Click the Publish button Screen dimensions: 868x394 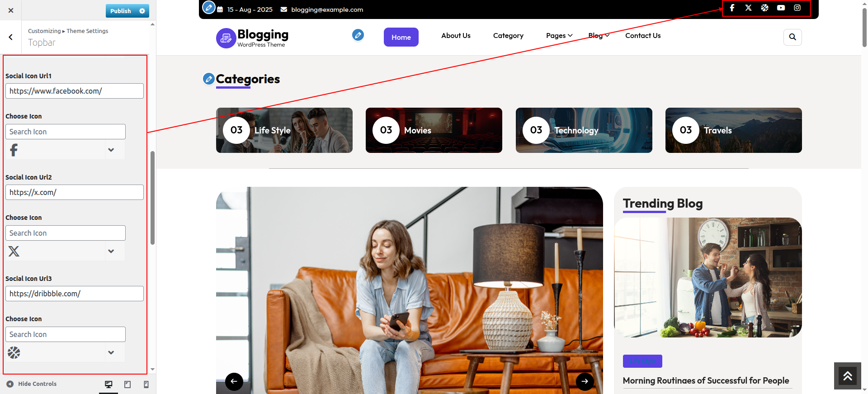(121, 11)
